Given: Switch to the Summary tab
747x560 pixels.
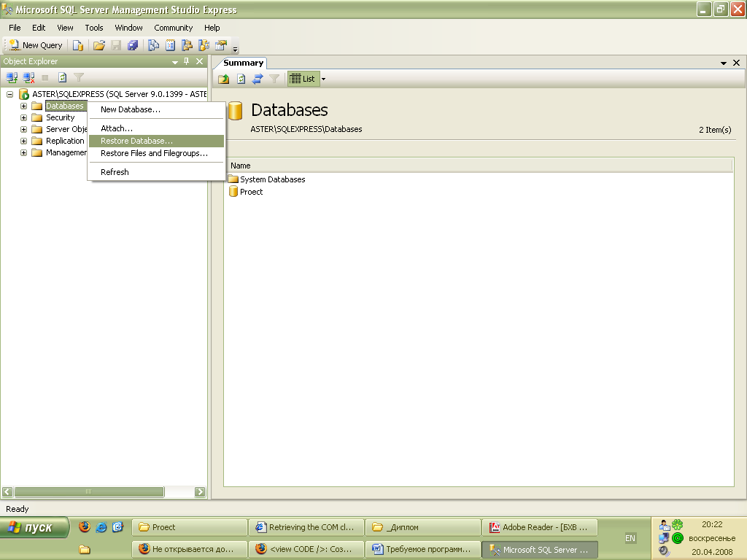Looking at the screenshot, I should pyautogui.click(x=243, y=63).
